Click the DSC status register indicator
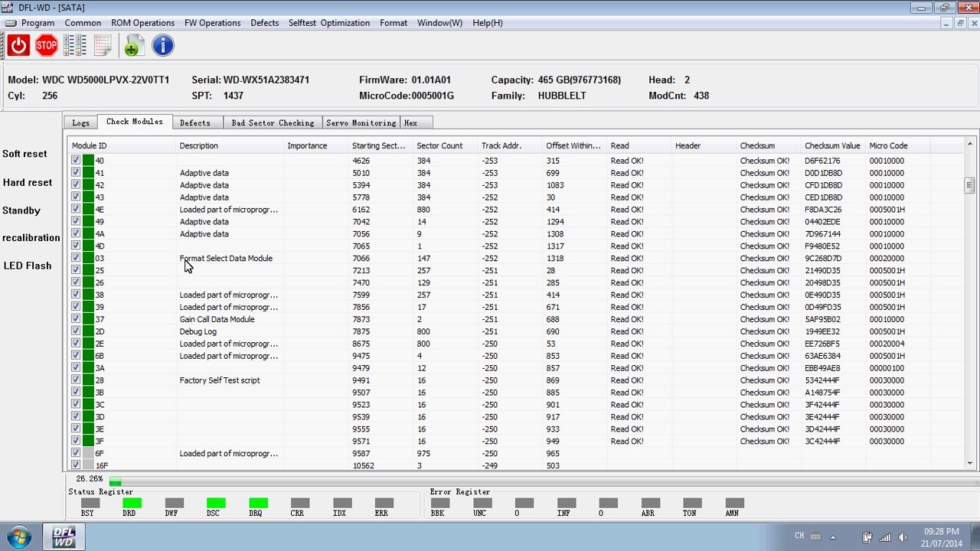Viewport: 980px width, 551px height. (x=216, y=503)
